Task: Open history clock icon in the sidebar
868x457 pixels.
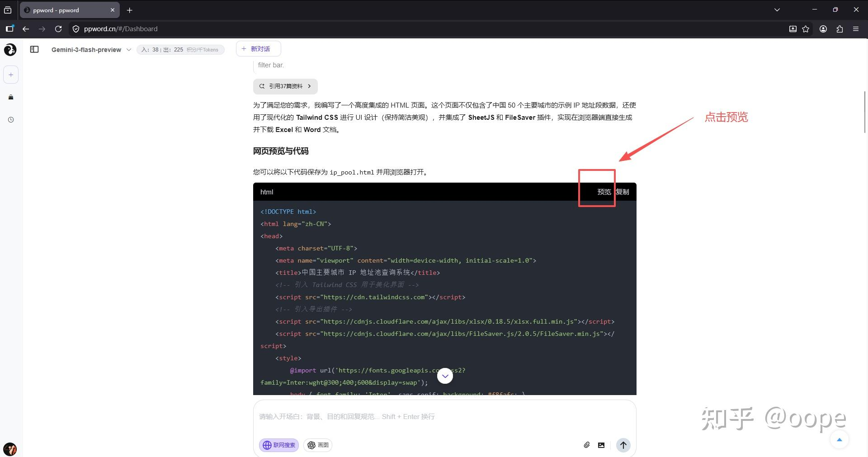Action: [x=11, y=120]
